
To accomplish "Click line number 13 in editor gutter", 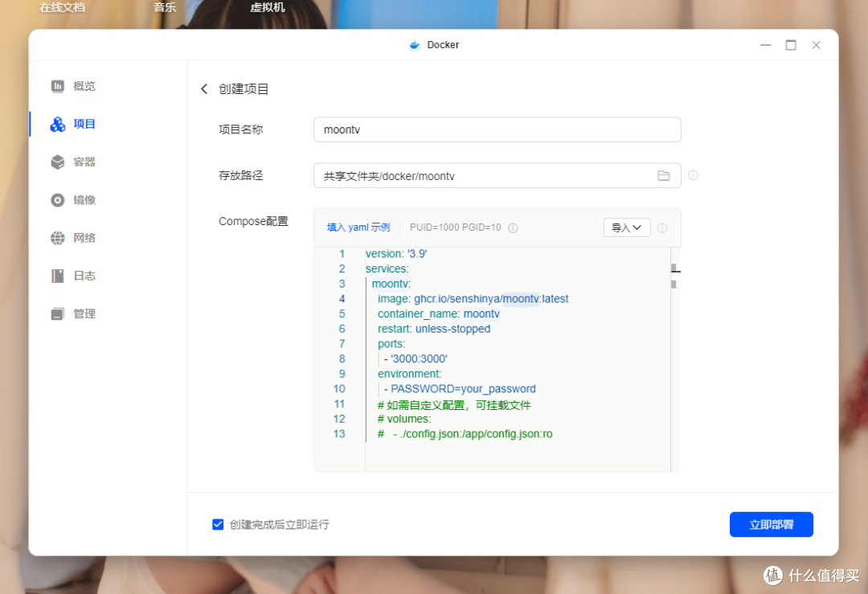I will click(339, 434).
